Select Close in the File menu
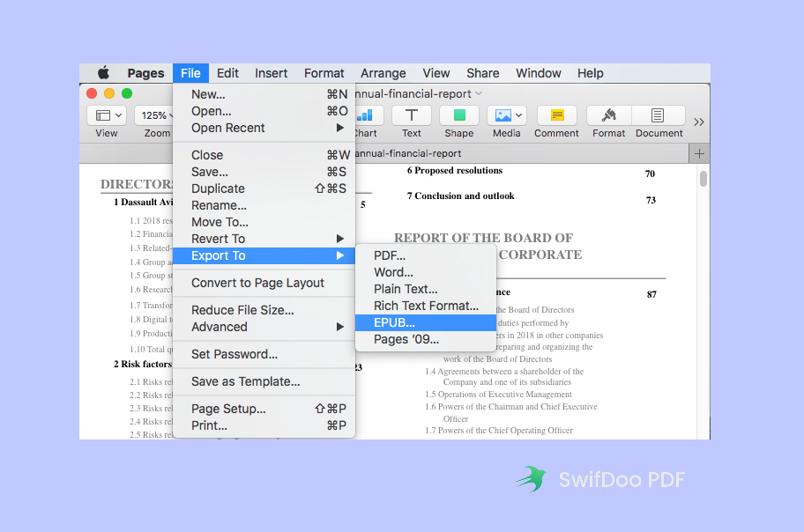The image size is (804, 532). (x=264, y=155)
